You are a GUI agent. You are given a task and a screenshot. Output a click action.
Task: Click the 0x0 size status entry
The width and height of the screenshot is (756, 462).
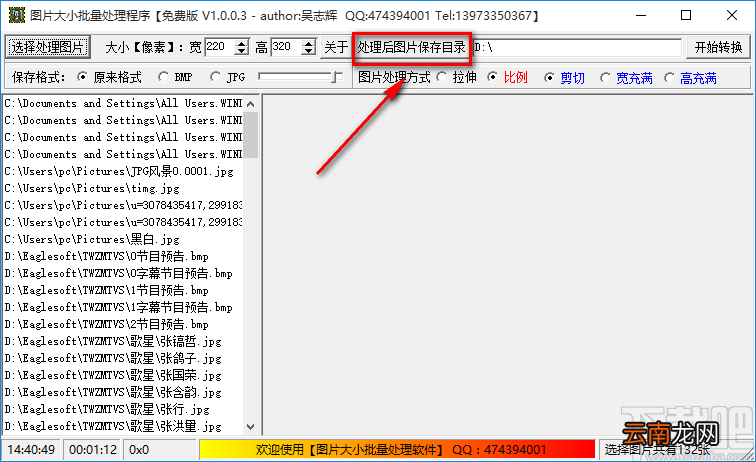tap(160, 449)
